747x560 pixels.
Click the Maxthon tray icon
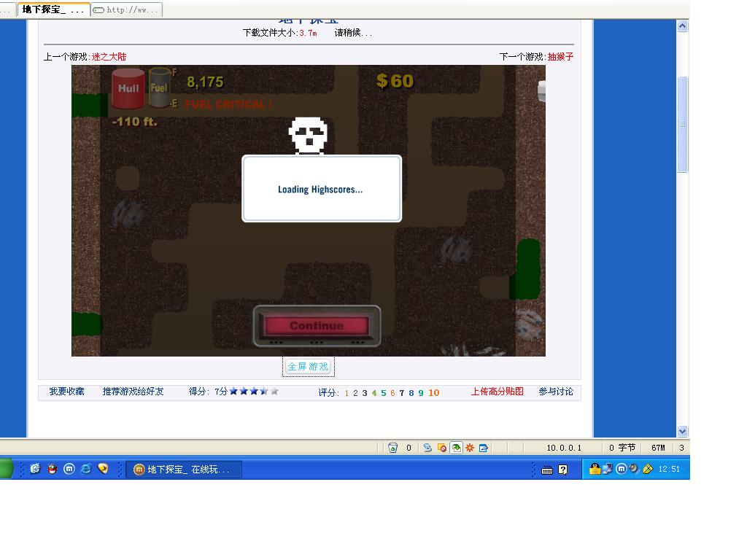622,469
